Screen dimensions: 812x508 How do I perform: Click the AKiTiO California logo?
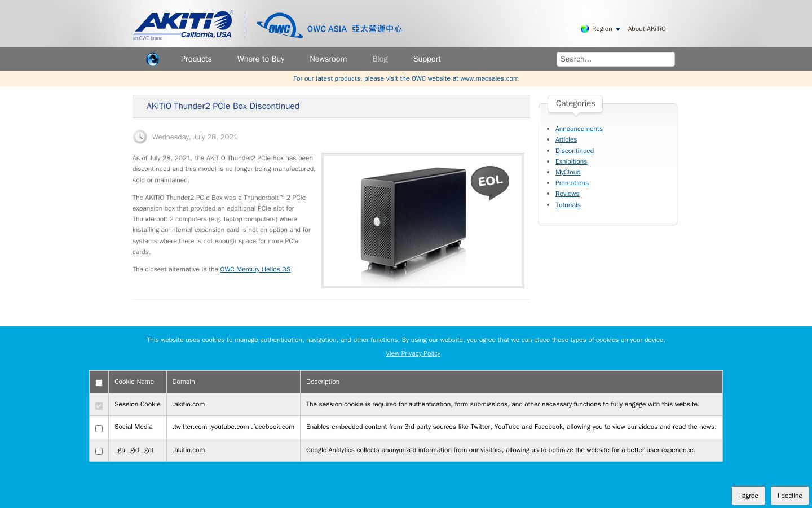click(x=183, y=25)
